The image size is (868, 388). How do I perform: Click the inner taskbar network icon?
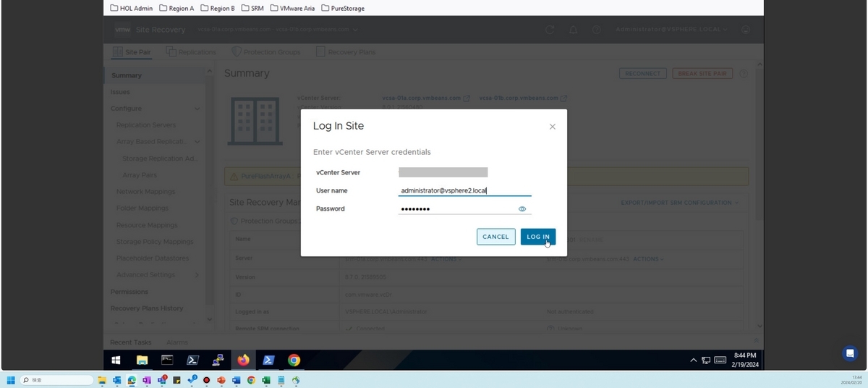point(705,360)
